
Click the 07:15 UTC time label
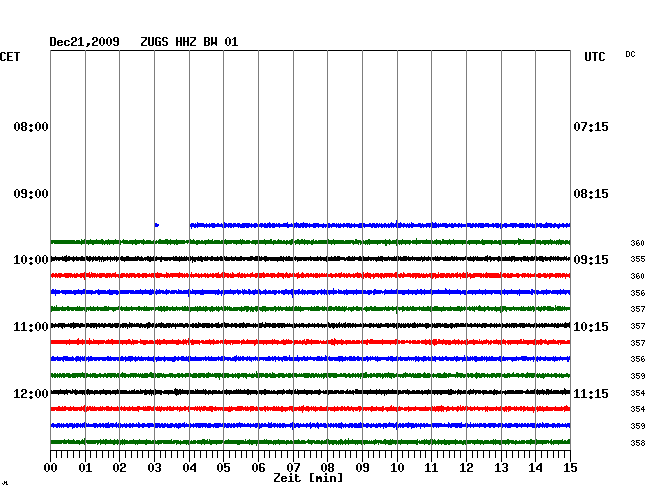[591, 127]
